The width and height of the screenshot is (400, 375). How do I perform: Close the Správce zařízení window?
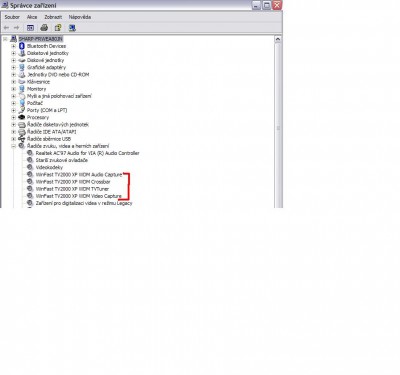tap(277, 5)
